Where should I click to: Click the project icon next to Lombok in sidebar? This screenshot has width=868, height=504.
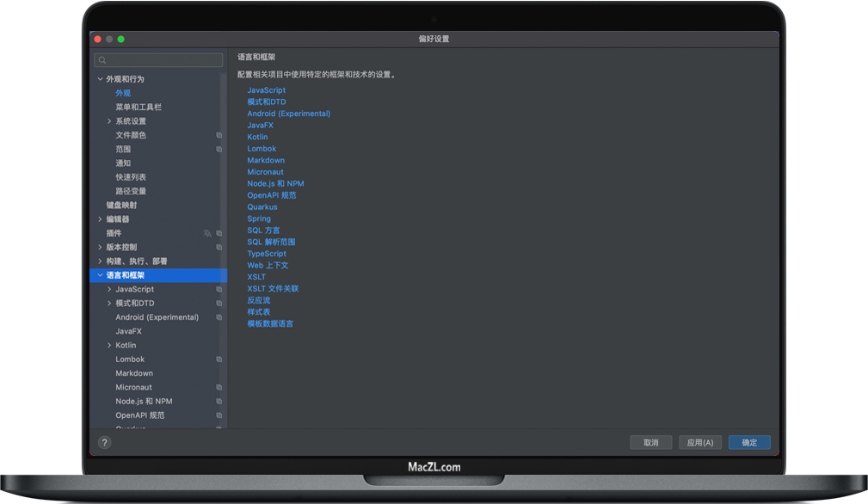click(x=219, y=360)
